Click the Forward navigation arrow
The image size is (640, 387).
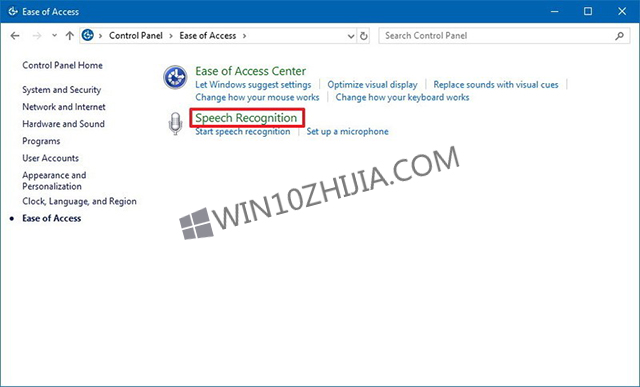pyautogui.click(x=37, y=36)
